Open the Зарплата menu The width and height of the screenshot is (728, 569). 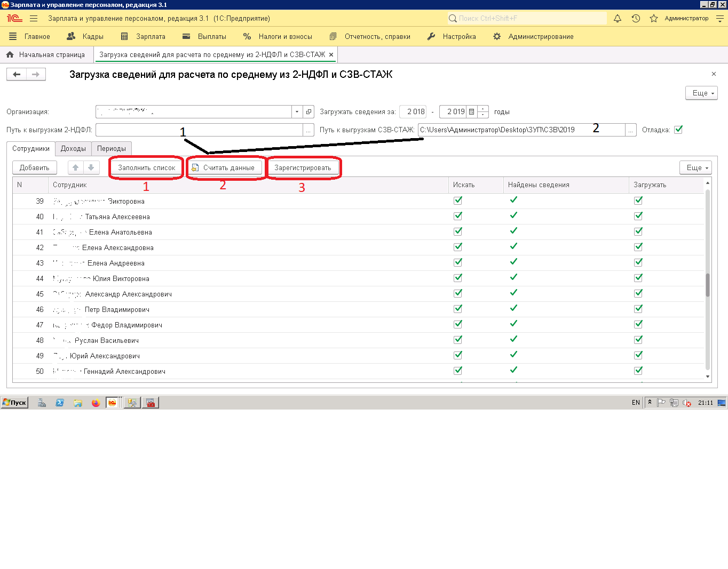144,36
